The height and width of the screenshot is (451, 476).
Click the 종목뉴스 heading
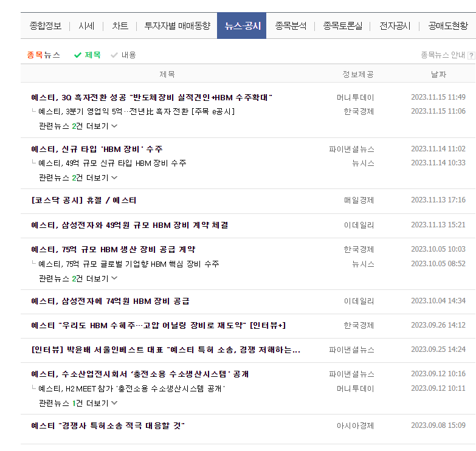click(44, 55)
